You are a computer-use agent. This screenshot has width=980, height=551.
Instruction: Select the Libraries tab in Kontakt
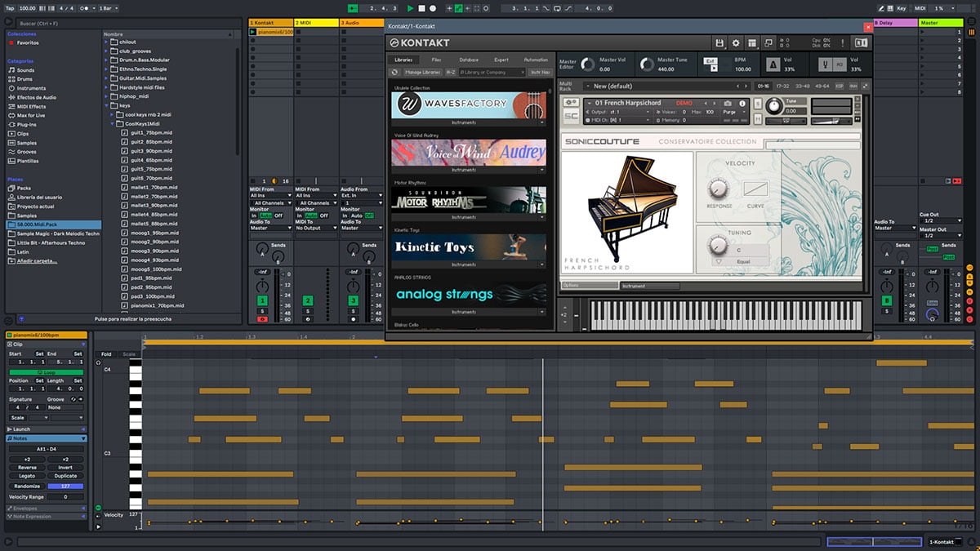pos(404,60)
